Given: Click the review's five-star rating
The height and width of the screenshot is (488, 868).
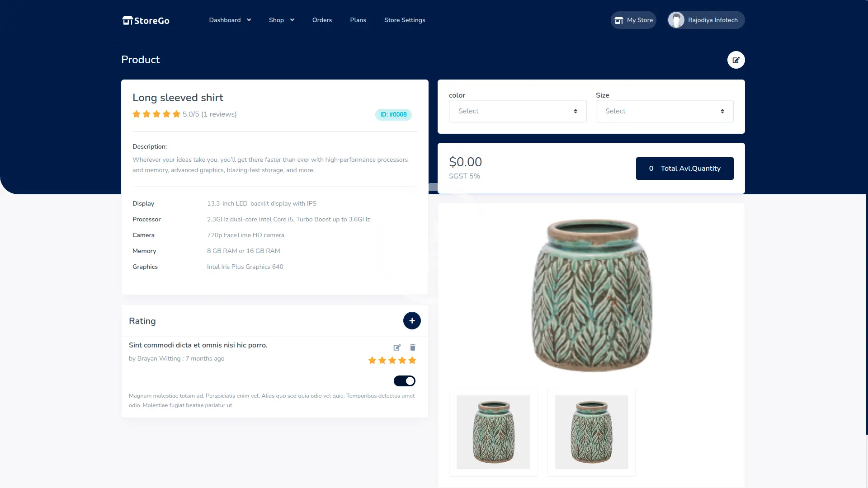Looking at the screenshot, I should [392, 360].
